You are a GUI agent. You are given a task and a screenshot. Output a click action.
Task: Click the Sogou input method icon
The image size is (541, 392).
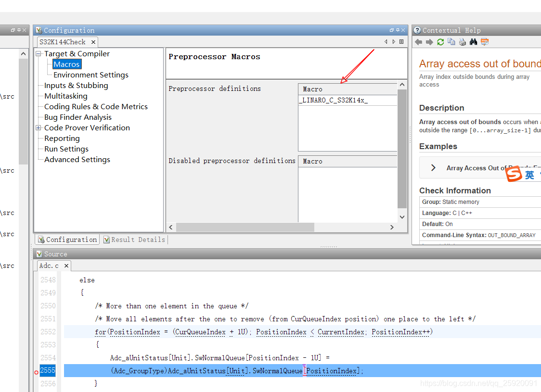coord(514,174)
